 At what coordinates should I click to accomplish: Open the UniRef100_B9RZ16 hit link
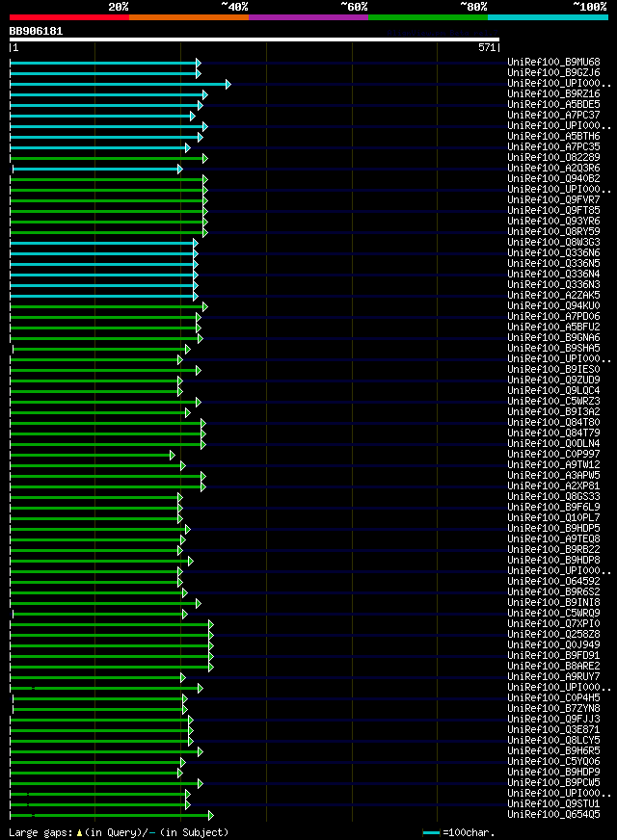tap(553, 93)
